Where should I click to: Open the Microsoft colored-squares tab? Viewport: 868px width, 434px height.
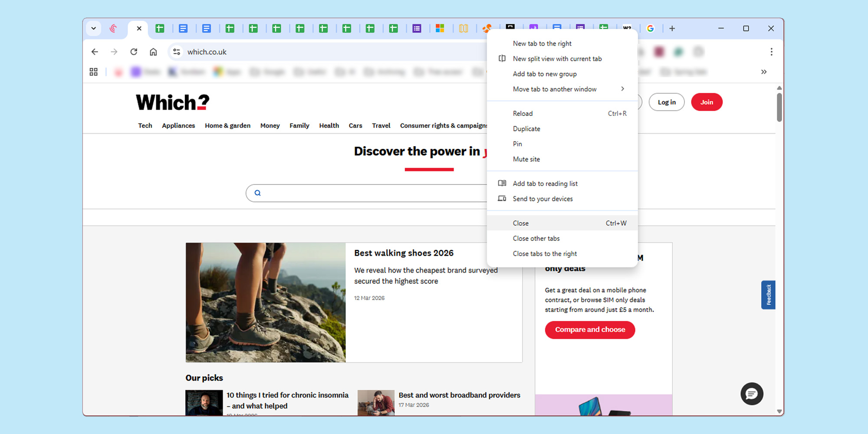440,28
